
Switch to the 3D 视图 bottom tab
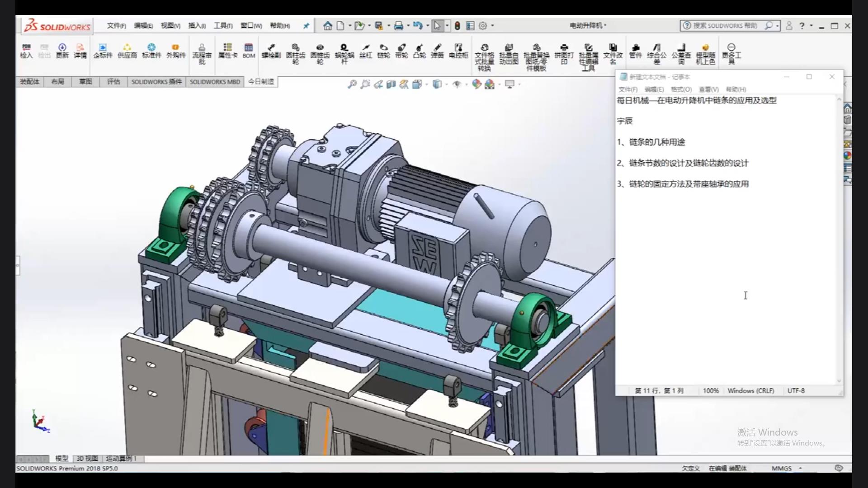(x=87, y=458)
